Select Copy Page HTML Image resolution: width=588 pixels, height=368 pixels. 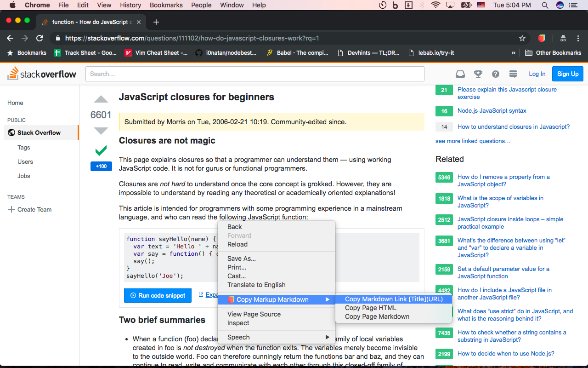(394, 308)
